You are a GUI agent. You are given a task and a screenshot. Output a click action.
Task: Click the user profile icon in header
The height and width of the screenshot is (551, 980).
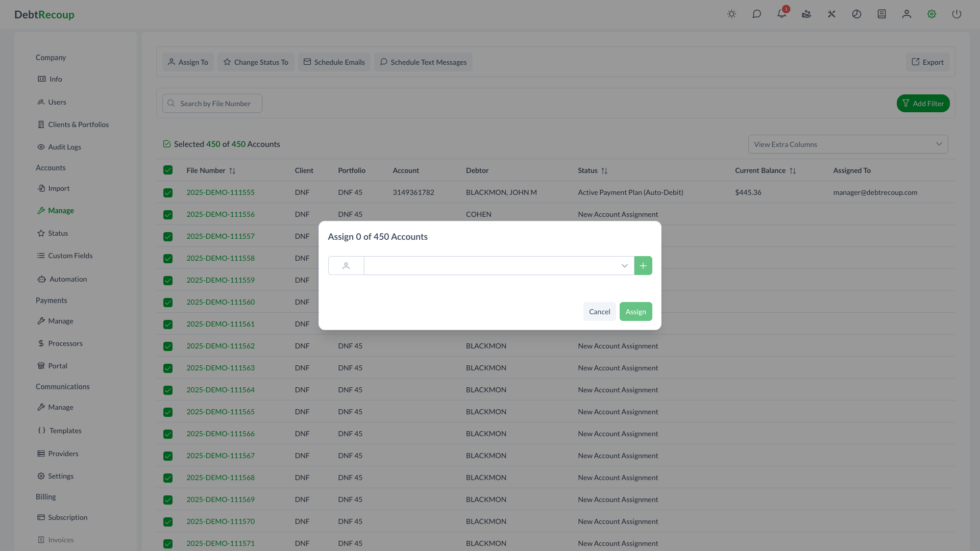click(x=906, y=14)
